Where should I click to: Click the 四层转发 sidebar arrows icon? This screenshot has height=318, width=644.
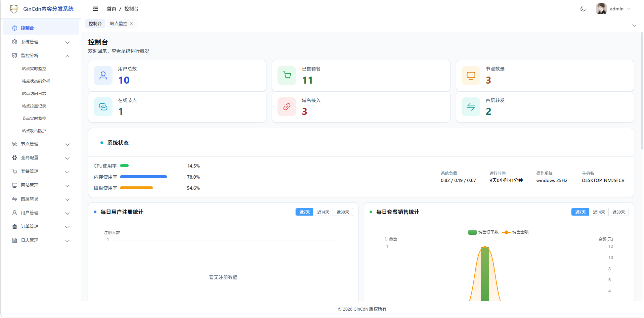click(14, 199)
